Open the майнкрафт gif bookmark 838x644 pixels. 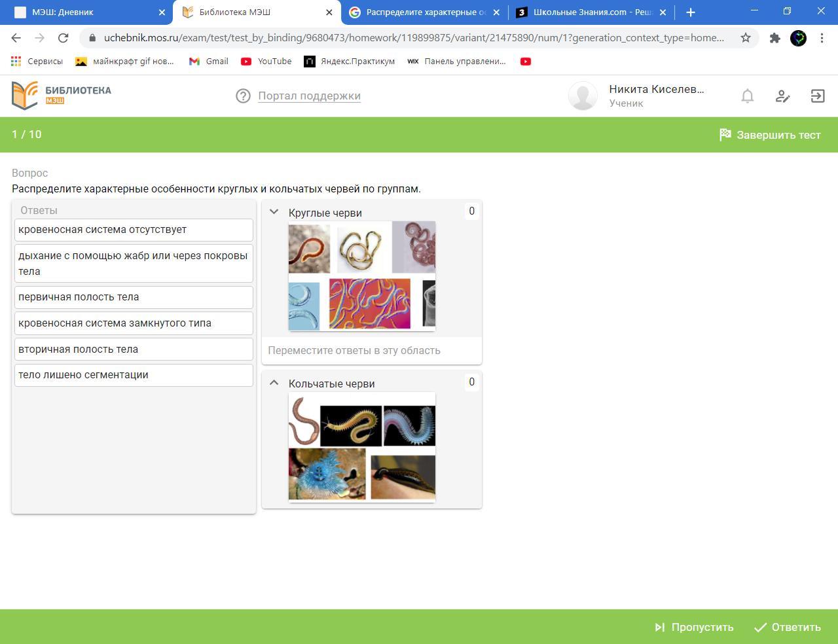click(124, 62)
